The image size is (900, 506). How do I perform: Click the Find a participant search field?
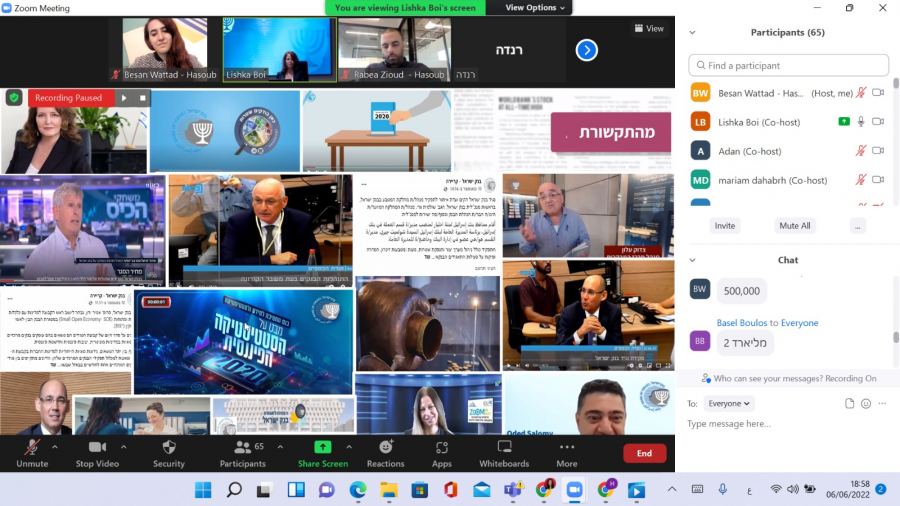788,66
